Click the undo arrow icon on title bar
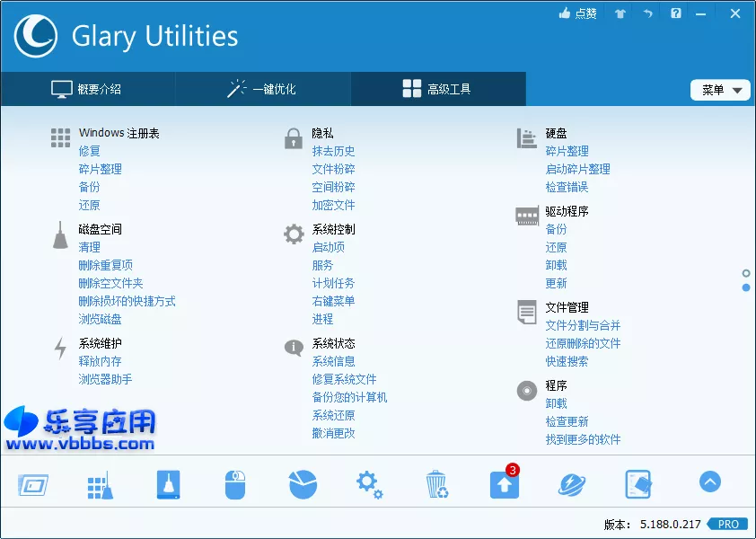The height and width of the screenshot is (539, 756). click(x=647, y=13)
